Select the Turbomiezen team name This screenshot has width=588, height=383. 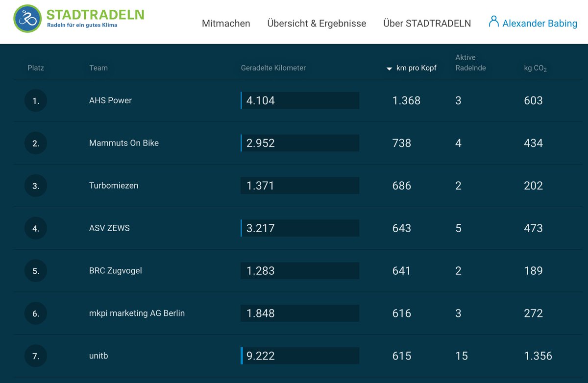click(x=114, y=186)
